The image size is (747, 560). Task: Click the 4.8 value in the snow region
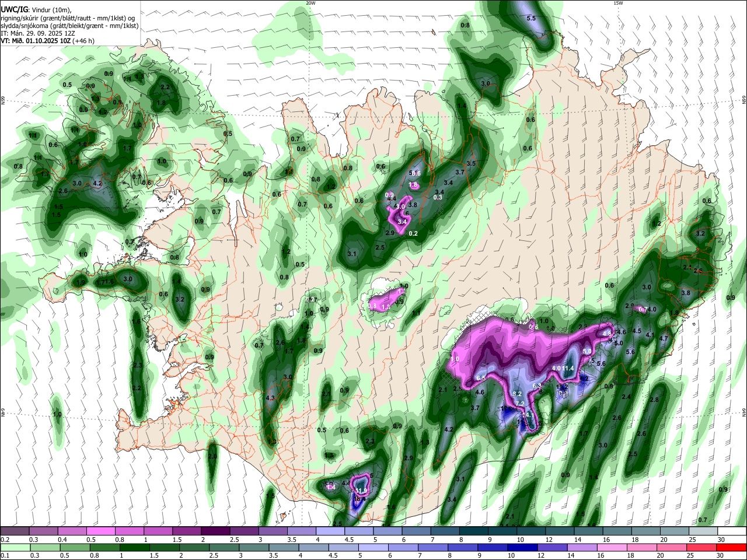click(607, 334)
